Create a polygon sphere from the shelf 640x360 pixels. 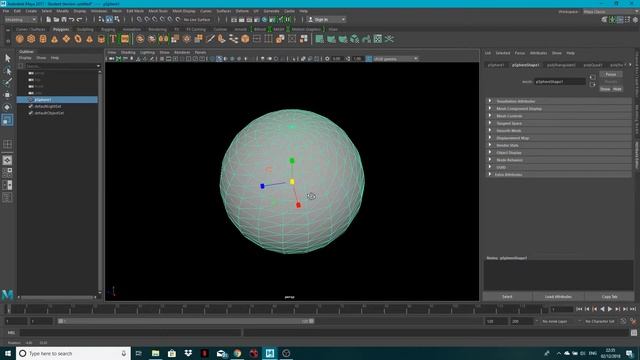[x=20, y=39]
